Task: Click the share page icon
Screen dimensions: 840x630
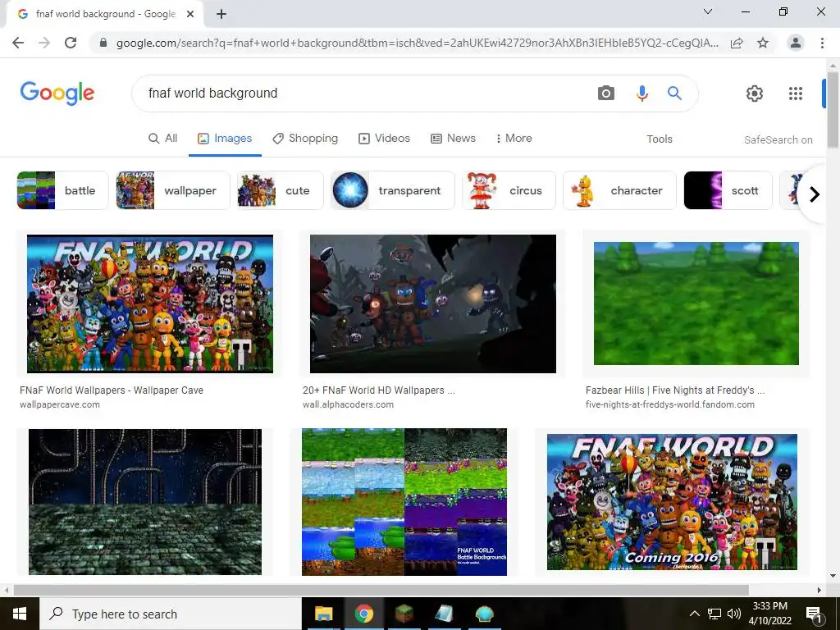Action: point(737,43)
